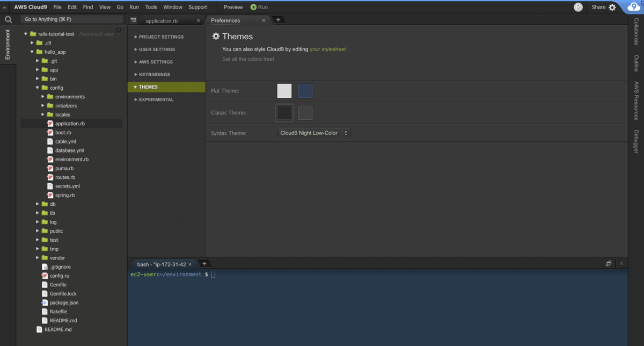Click the config.ru file icon
This screenshot has width=644, height=346.
[45, 276]
